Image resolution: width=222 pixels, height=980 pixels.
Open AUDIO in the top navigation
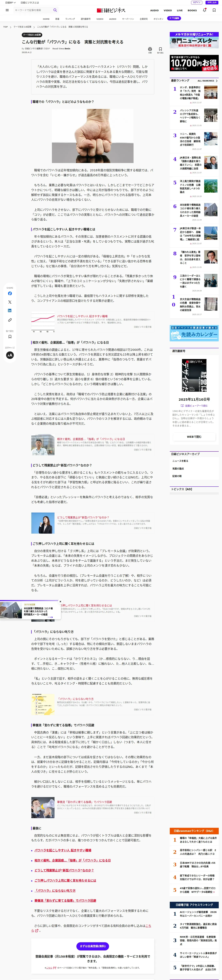(x=154, y=11)
